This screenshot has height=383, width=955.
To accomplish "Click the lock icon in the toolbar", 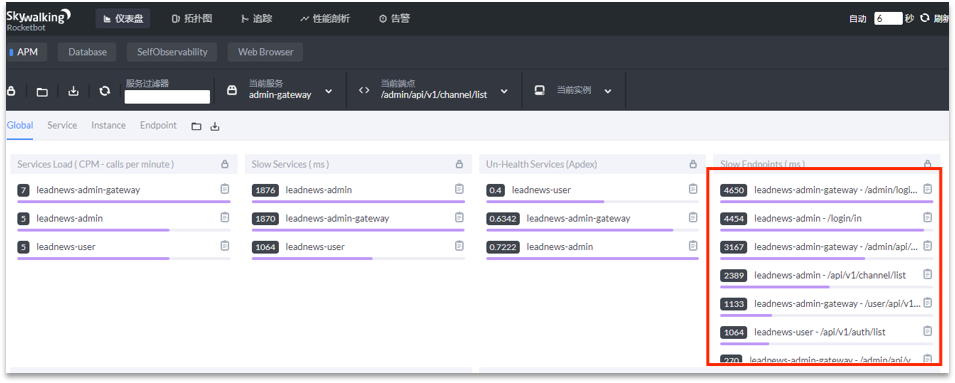I will point(11,91).
